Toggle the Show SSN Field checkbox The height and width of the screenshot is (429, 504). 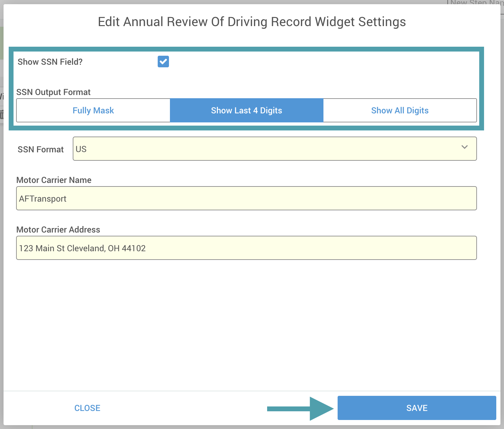[163, 62]
